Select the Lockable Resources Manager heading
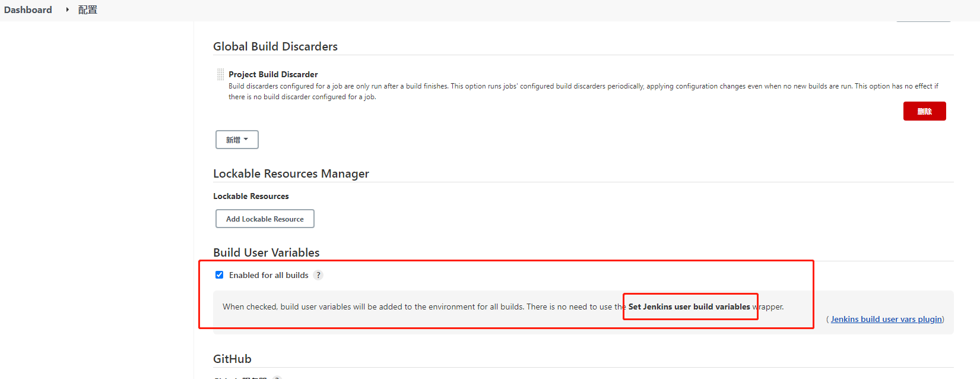980x379 pixels. pos(291,173)
